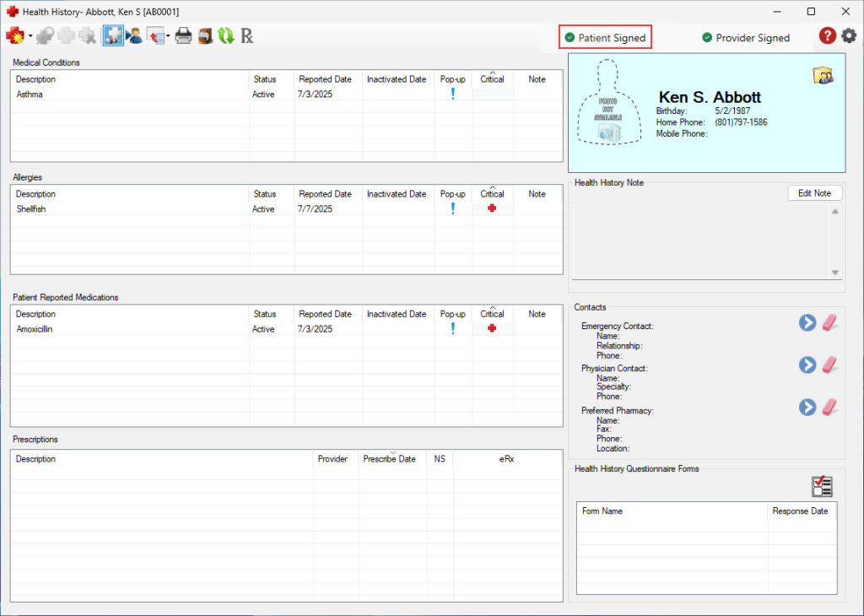The height and width of the screenshot is (616, 864).
Task: Sort Allergies by the Critical column header
Action: point(492,194)
